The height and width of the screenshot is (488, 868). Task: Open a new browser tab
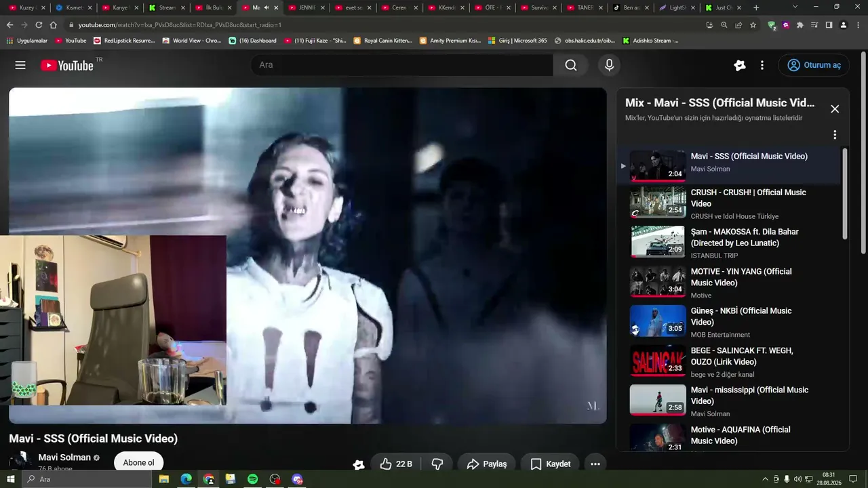[756, 7]
